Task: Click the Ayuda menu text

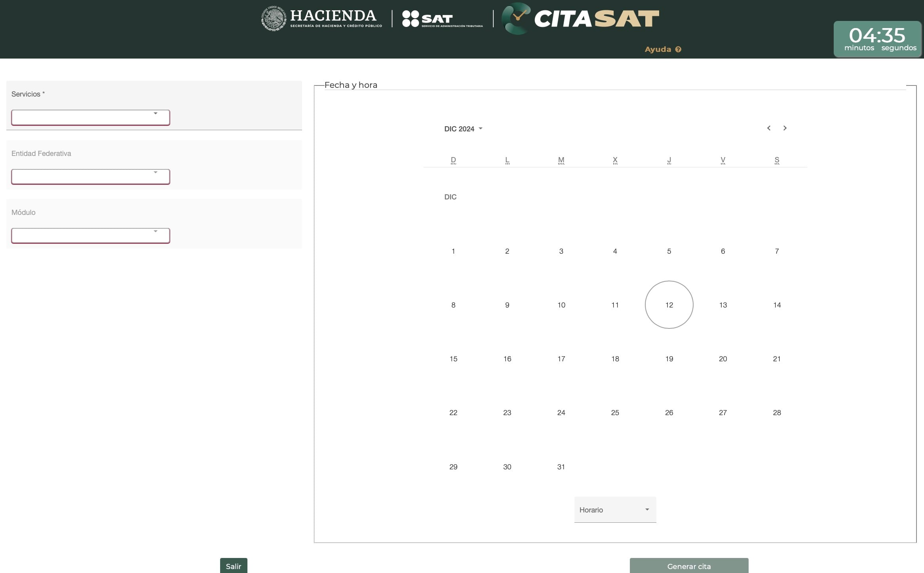Action: pos(658,49)
